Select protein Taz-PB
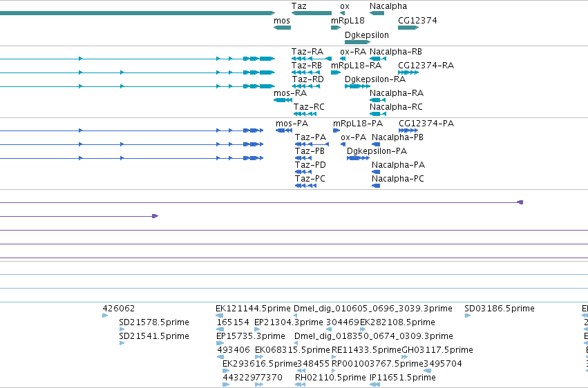Viewport: 588px width, 388px height. [x=310, y=151]
